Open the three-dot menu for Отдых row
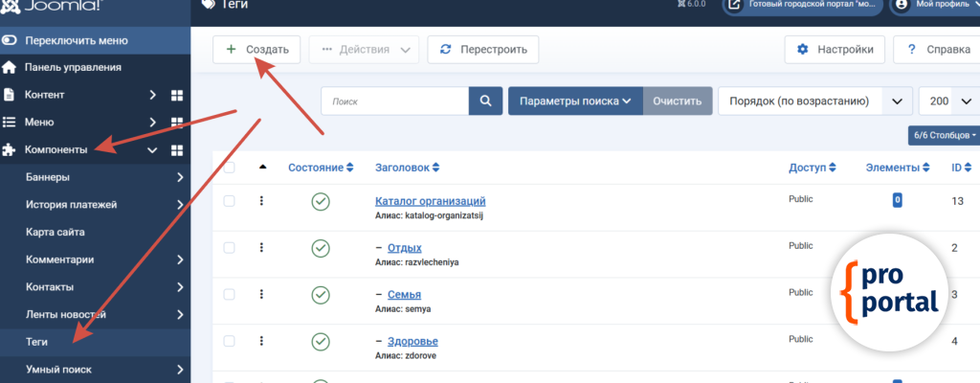Screen dimensions: 980x383 [261, 248]
